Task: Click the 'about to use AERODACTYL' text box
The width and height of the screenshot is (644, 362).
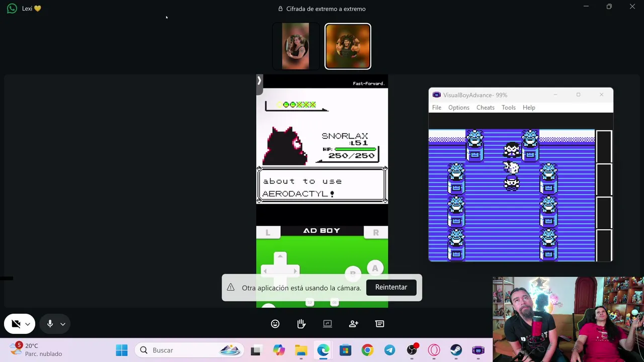Action: (x=322, y=186)
